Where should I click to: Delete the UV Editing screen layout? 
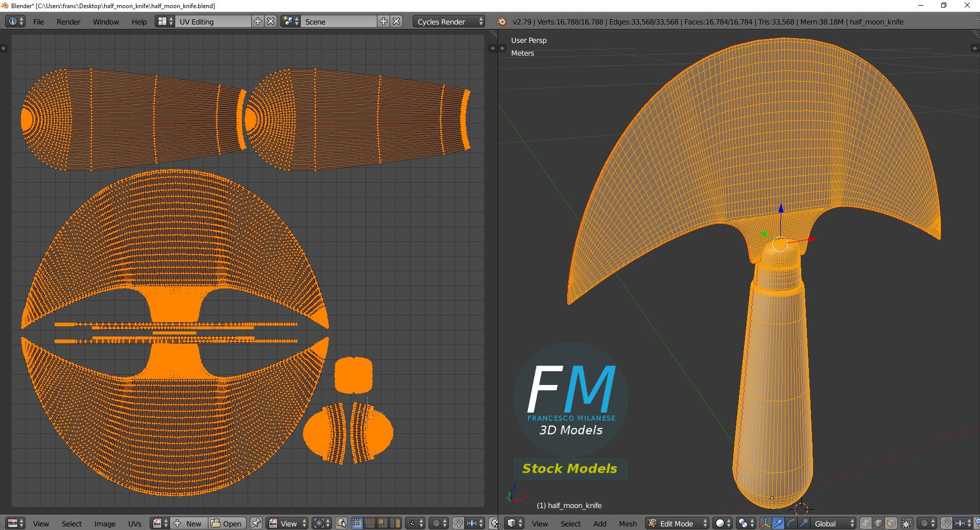click(271, 21)
